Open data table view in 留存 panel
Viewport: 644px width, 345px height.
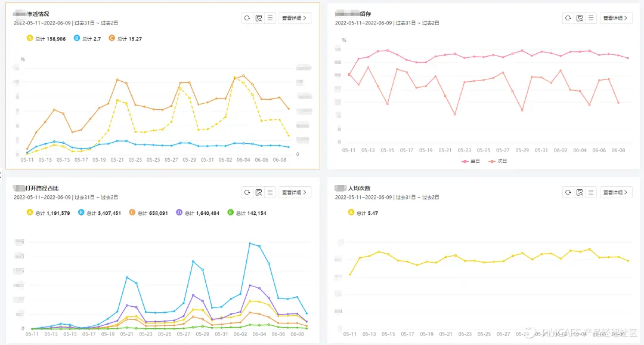point(580,18)
